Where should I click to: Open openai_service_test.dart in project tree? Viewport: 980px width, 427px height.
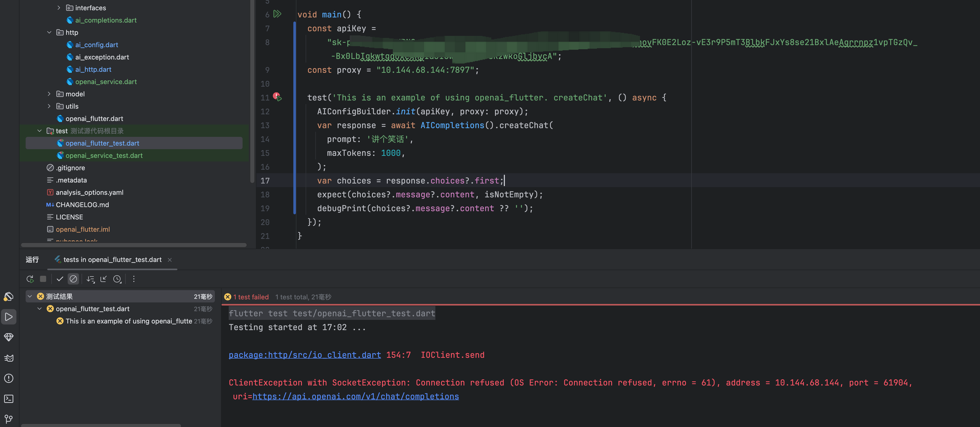click(x=104, y=156)
